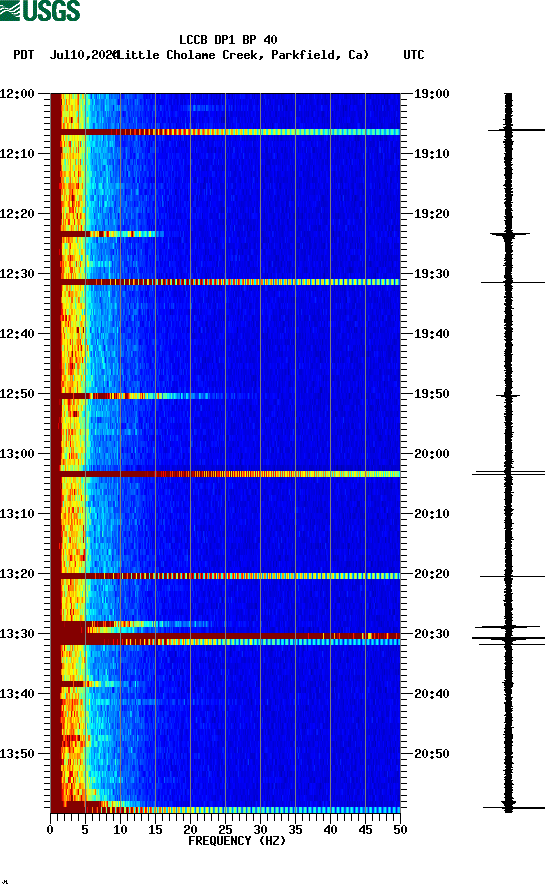552x893 pixels.
Task: Click the '12:40' PDT time label
Action: pos(17,334)
